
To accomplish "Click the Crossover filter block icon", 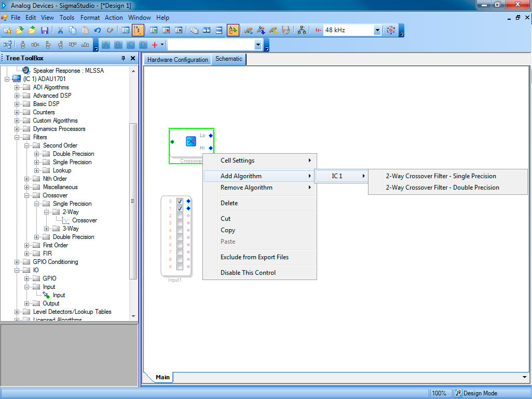I will pyautogui.click(x=191, y=141).
